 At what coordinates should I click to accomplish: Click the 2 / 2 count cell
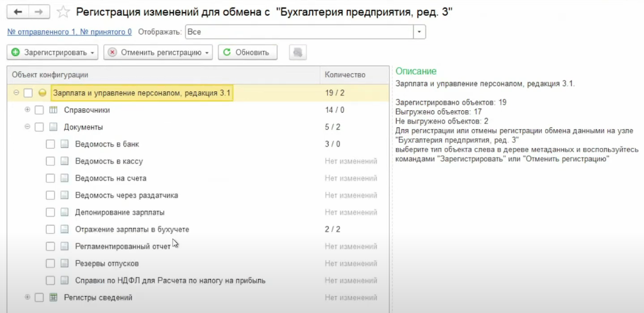332,230
